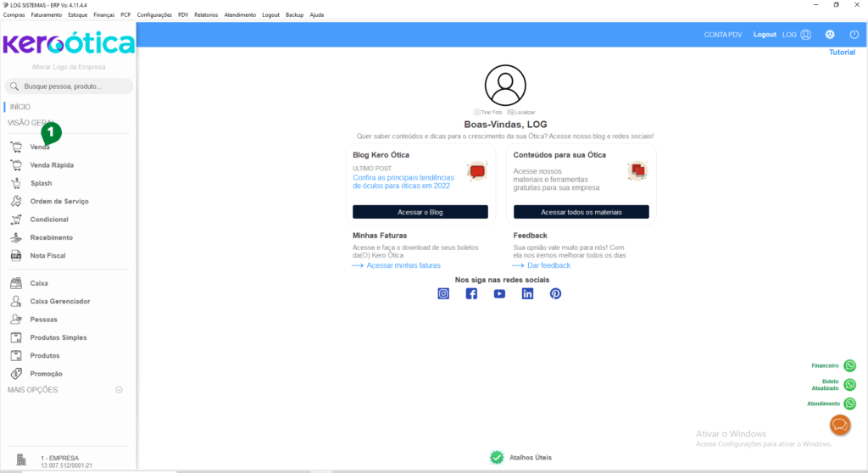Open the PCP menu
The width and height of the screenshot is (868, 473).
[x=125, y=15]
